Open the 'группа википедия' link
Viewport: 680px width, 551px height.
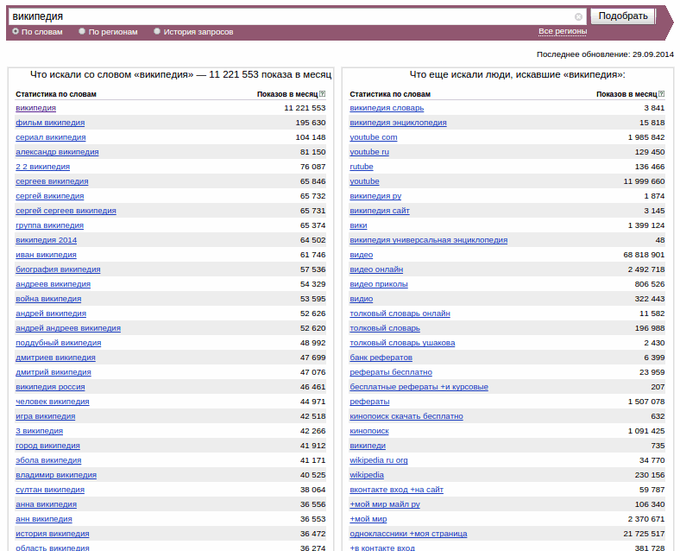pos(49,225)
